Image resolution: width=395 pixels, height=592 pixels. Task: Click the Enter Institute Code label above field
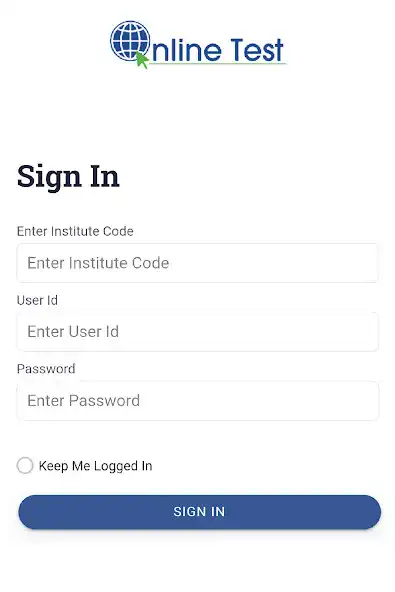pos(75,231)
